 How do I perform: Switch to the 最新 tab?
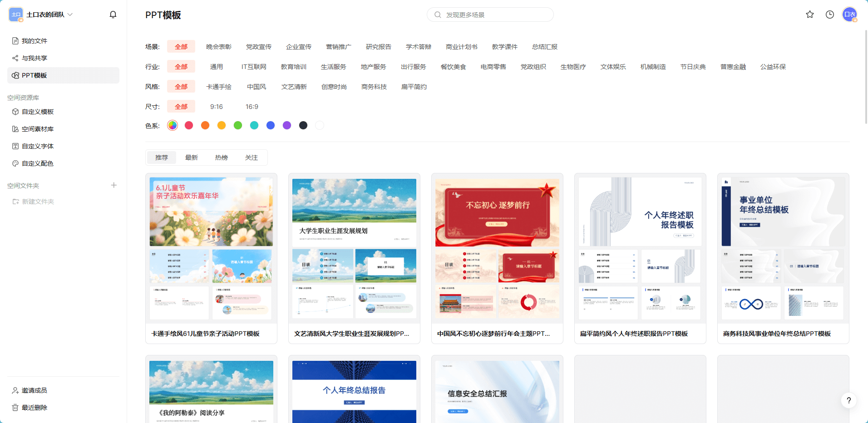click(191, 157)
